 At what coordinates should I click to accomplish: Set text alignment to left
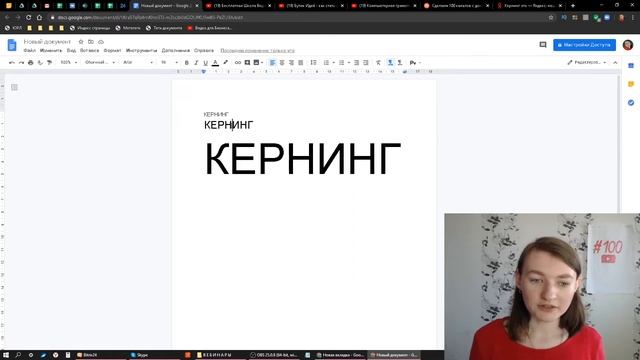click(x=273, y=62)
